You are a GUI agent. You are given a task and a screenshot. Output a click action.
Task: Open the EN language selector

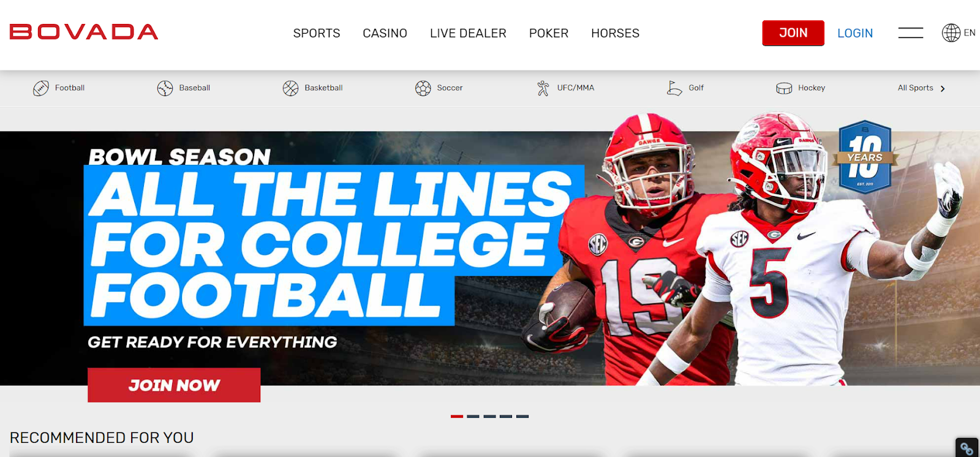pyautogui.click(x=970, y=33)
